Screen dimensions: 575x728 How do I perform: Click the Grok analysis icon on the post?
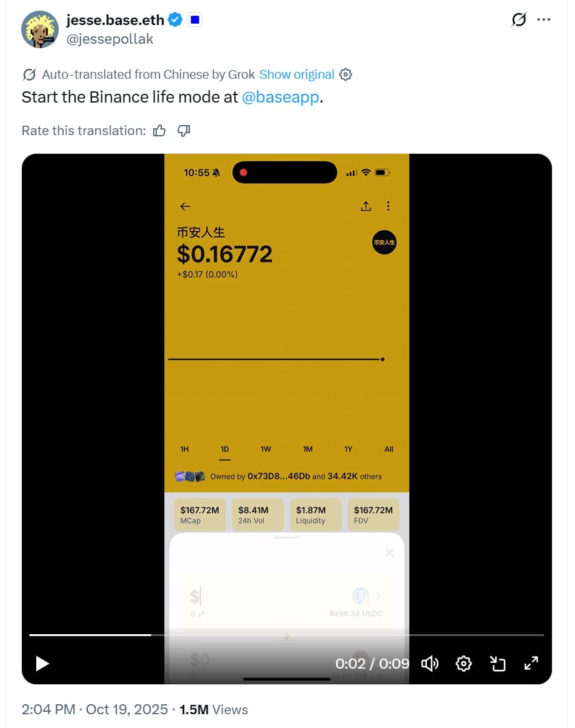point(517,19)
